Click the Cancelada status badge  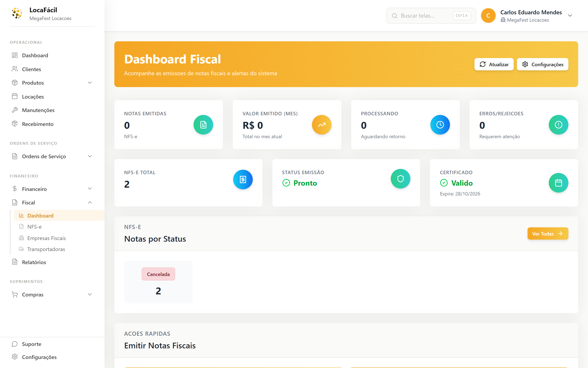pyautogui.click(x=158, y=274)
